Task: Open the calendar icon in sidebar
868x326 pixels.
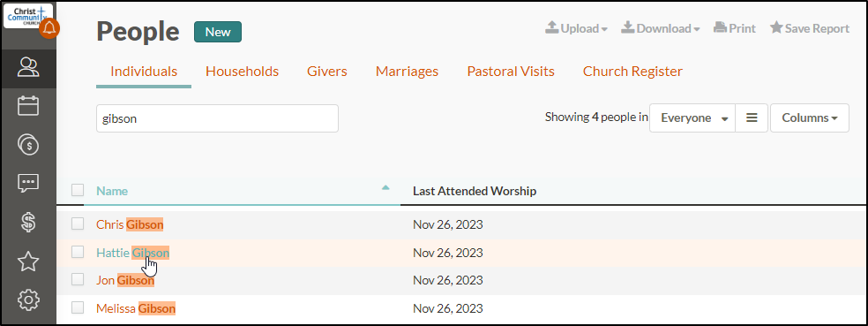Action: click(28, 106)
